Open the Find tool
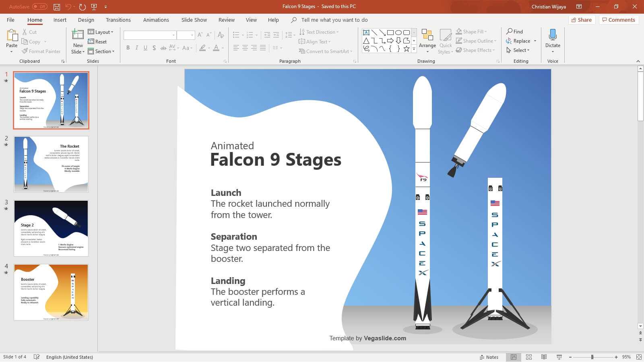This screenshot has height=362, width=644. coord(515,31)
